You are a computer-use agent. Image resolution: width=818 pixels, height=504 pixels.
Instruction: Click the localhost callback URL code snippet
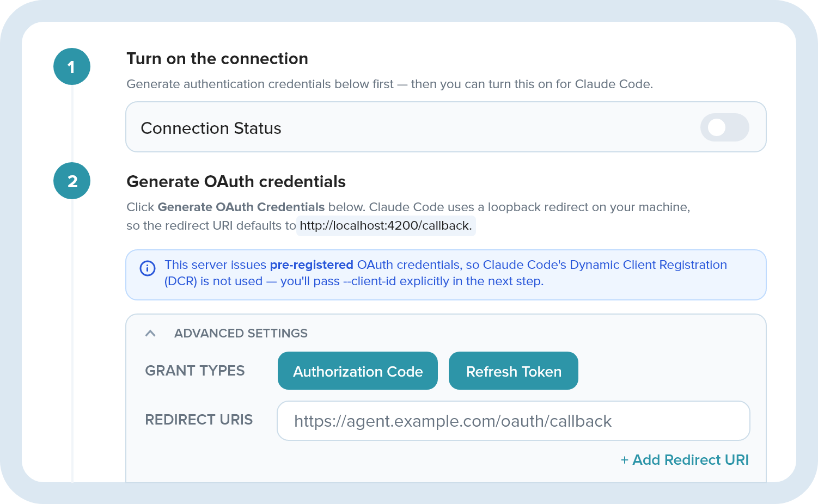[386, 225]
